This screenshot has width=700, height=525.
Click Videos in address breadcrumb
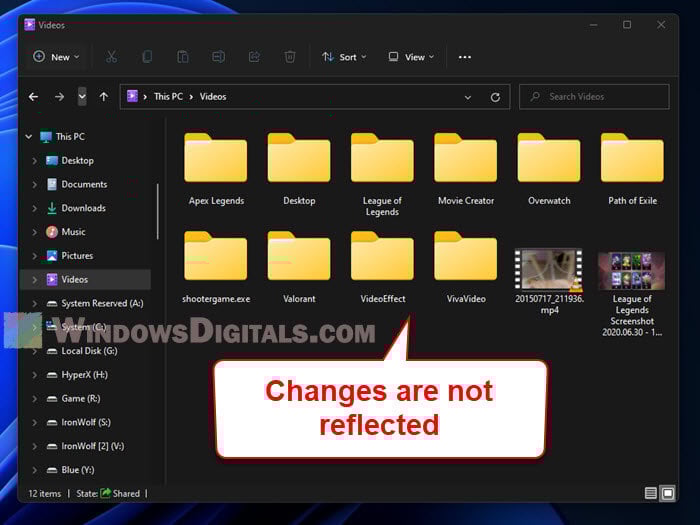pyautogui.click(x=213, y=96)
